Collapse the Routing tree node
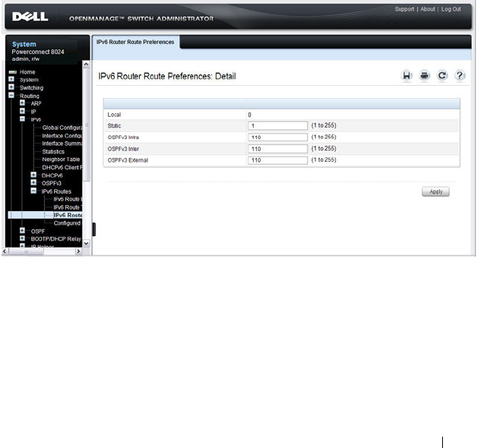Screen dimensions: 487x448 pos(11,96)
